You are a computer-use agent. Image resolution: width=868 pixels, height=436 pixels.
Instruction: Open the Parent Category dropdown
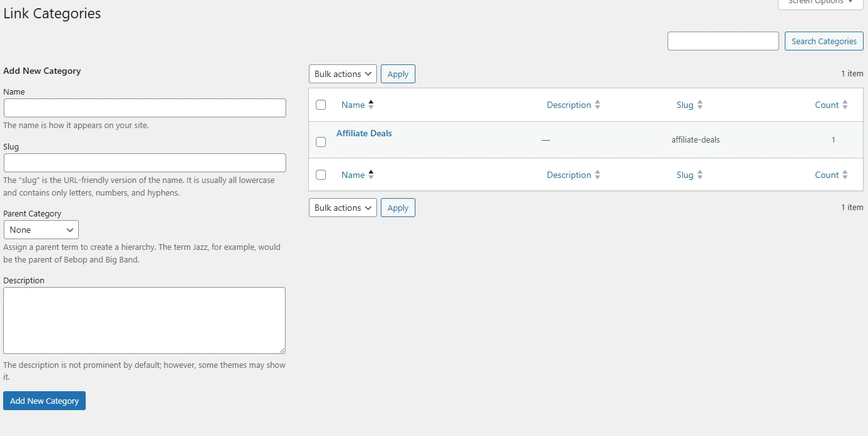click(40, 230)
